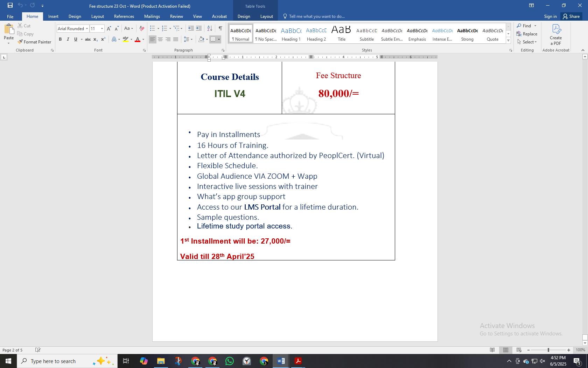Set Justify paragraph alignment
The width and height of the screenshot is (588, 368).
pos(176,39)
